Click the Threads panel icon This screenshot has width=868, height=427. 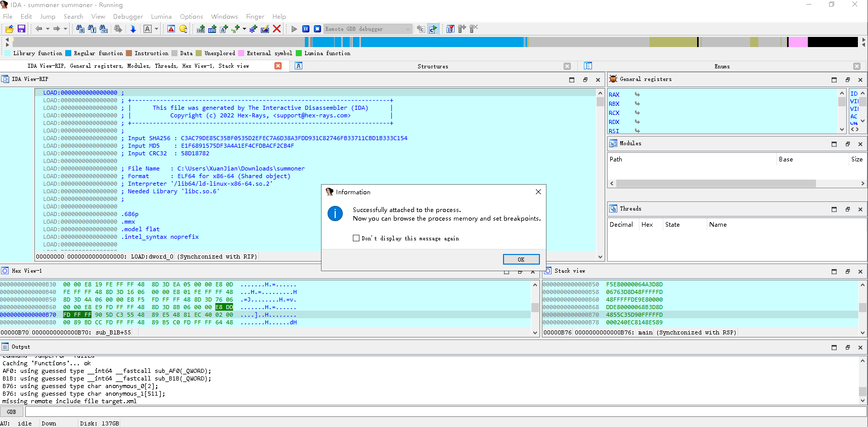(x=613, y=208)
